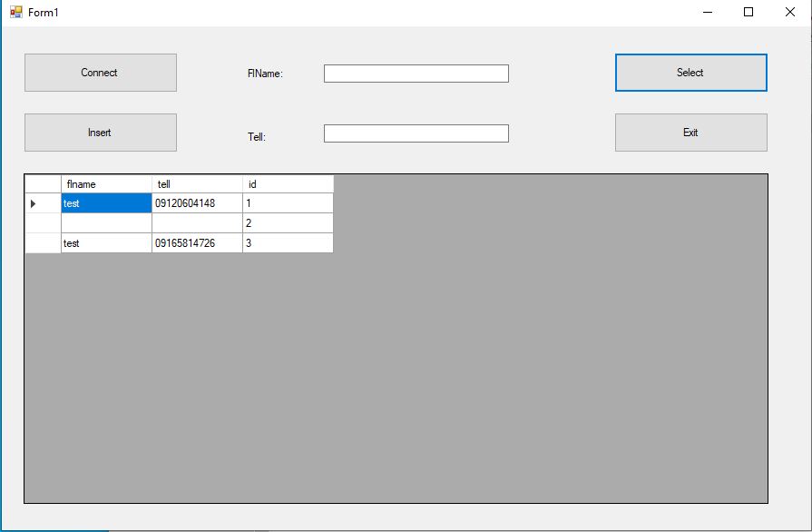Sort by the tell column header
812x532 pixels.
pos(197,184)
